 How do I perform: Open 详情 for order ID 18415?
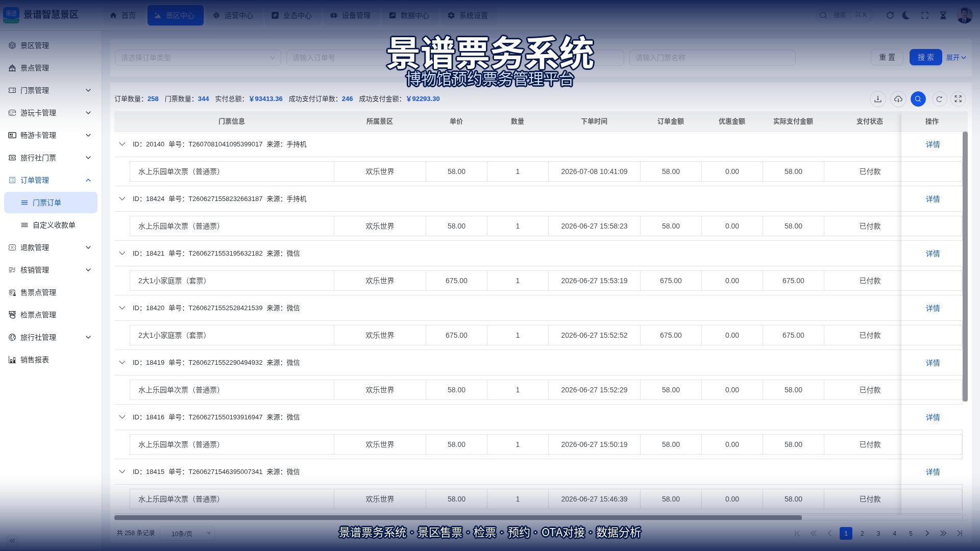(x=933, y=472)
